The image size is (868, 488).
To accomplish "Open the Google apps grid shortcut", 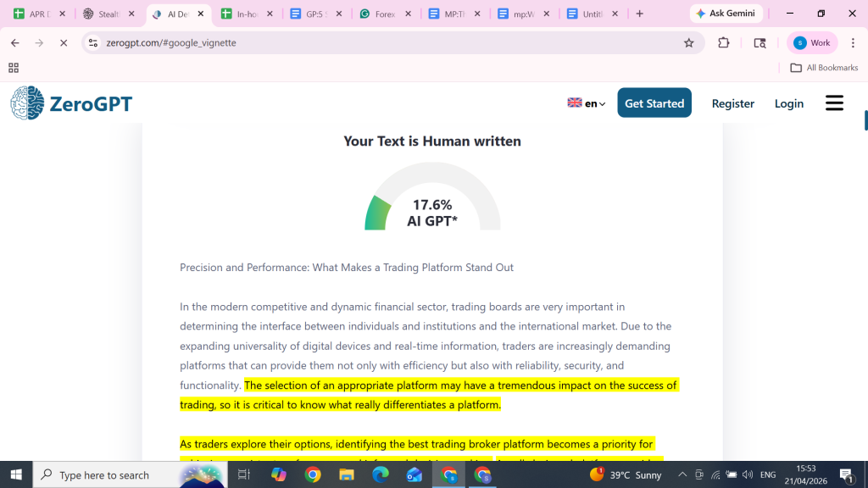I will pos(14,68).
